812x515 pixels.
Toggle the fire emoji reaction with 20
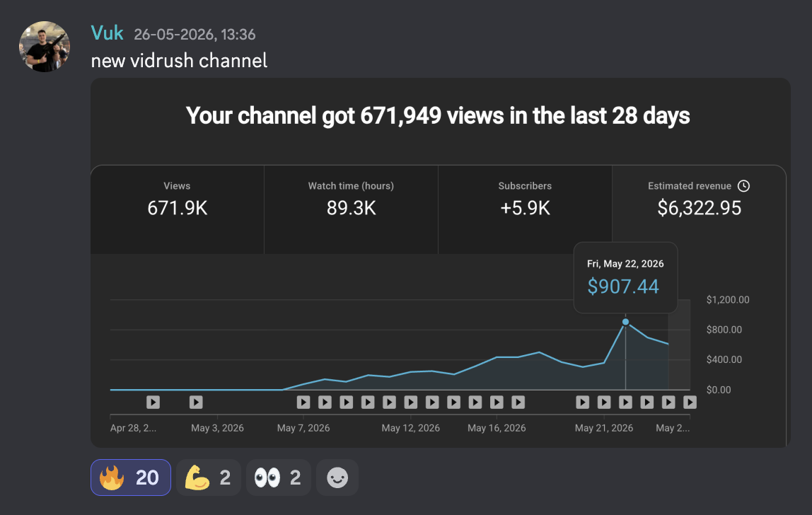[x=130, y=478]
